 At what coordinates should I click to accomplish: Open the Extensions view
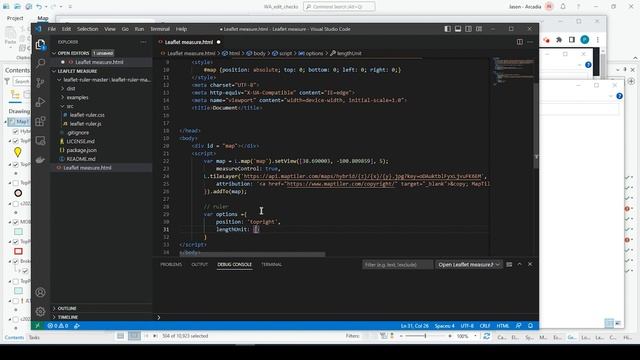(40, 121)
